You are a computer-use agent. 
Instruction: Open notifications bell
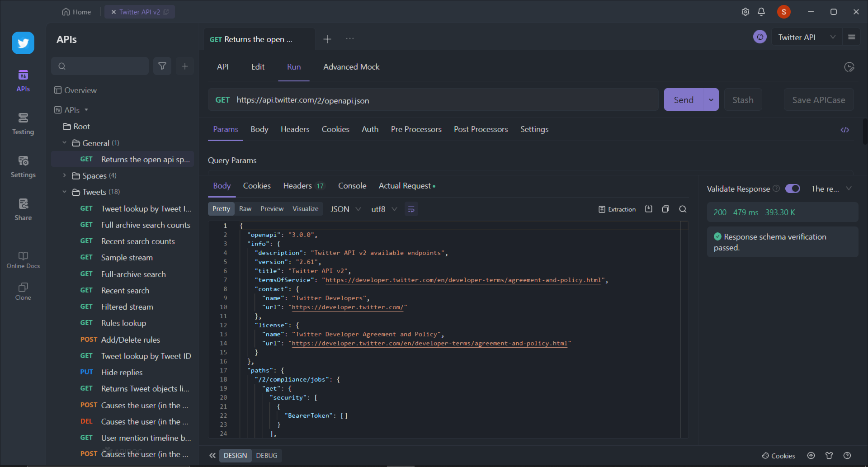pos(761,12)
